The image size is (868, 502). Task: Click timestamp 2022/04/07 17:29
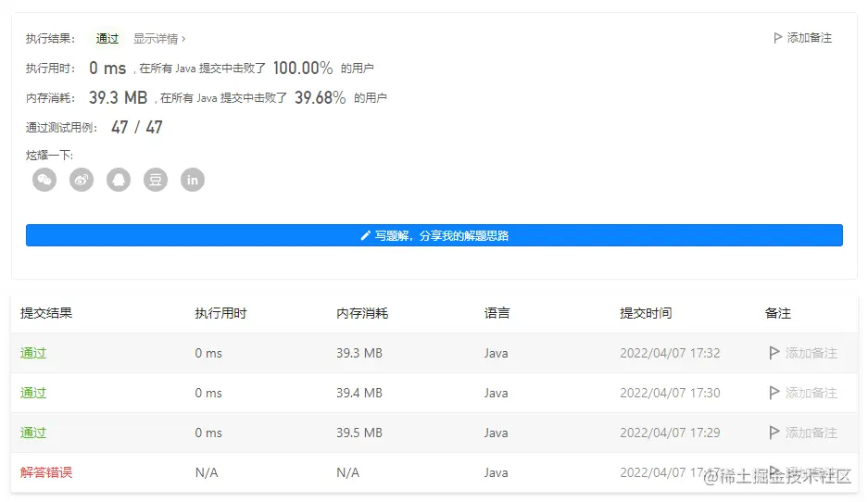point(670,433)
